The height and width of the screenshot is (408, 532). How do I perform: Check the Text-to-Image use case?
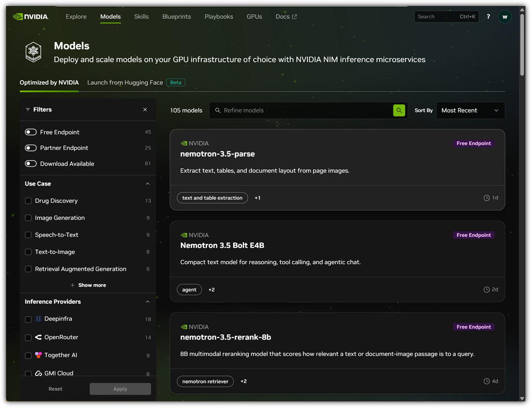point(28,252)
